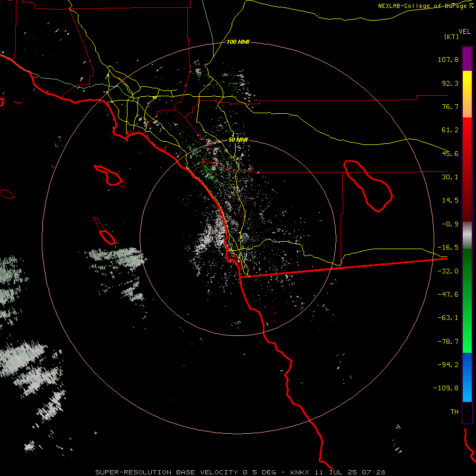
Task: Pick the 61.2 scale value
Action: pyautogui.click(x=450, y=130)
